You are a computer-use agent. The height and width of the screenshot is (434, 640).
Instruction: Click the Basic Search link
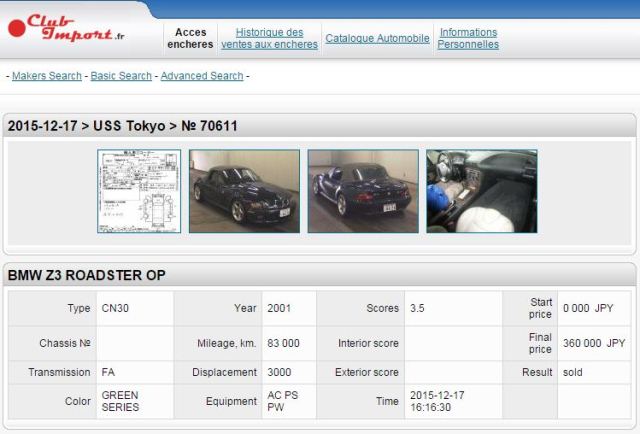(122, 76)
